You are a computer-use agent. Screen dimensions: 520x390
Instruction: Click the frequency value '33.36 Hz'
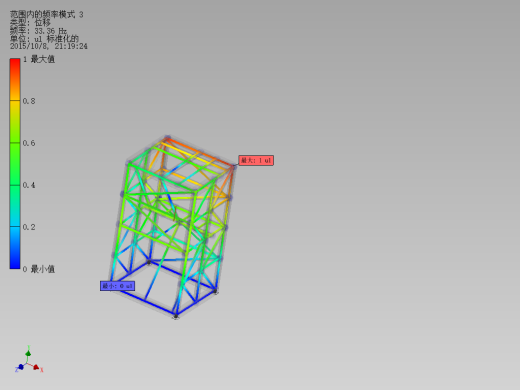point(50,31)
